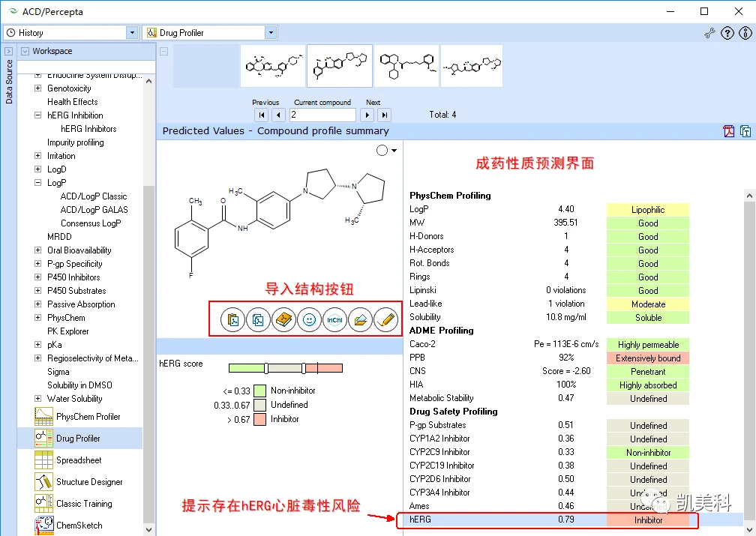Select the fourth compound thumbnail
Viewport: 756px width, 536px height.
point(472,66)
